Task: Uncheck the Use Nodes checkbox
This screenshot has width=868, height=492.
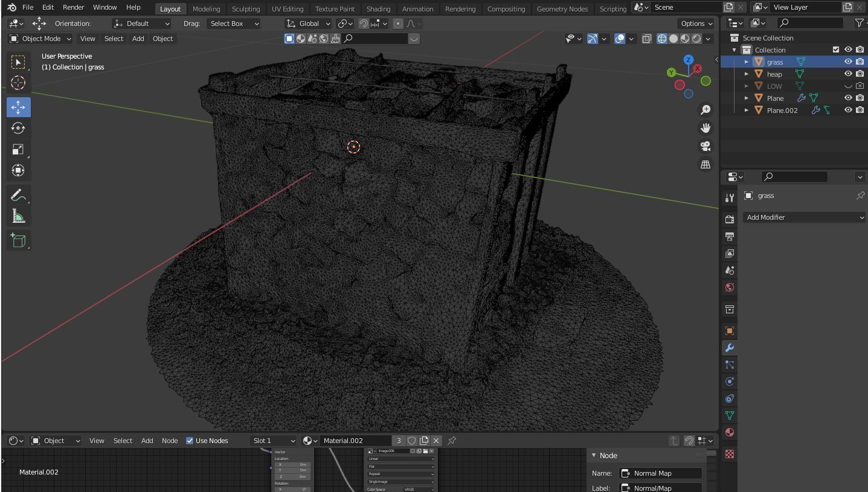Action: pos(190,441)
